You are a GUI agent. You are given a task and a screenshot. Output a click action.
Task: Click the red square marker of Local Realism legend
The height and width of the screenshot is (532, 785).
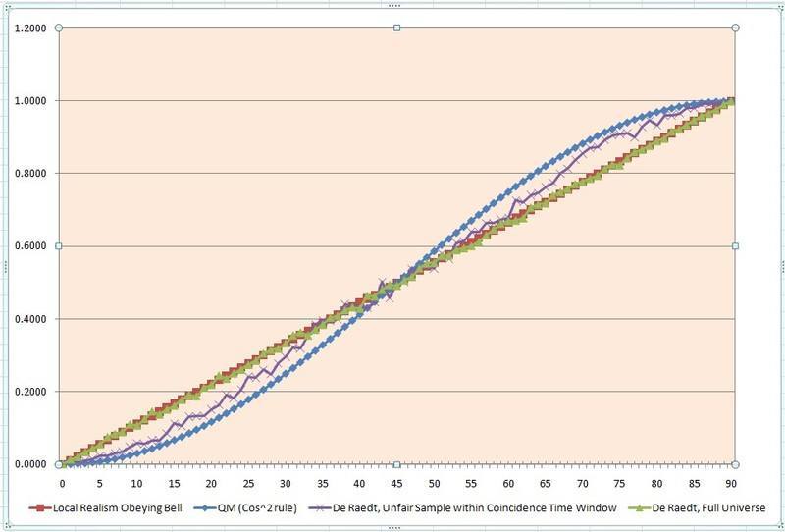pos(40,508)
